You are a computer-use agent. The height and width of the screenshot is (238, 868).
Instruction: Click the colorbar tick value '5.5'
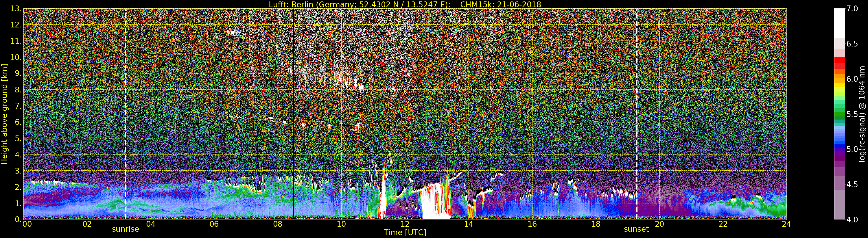852,114
